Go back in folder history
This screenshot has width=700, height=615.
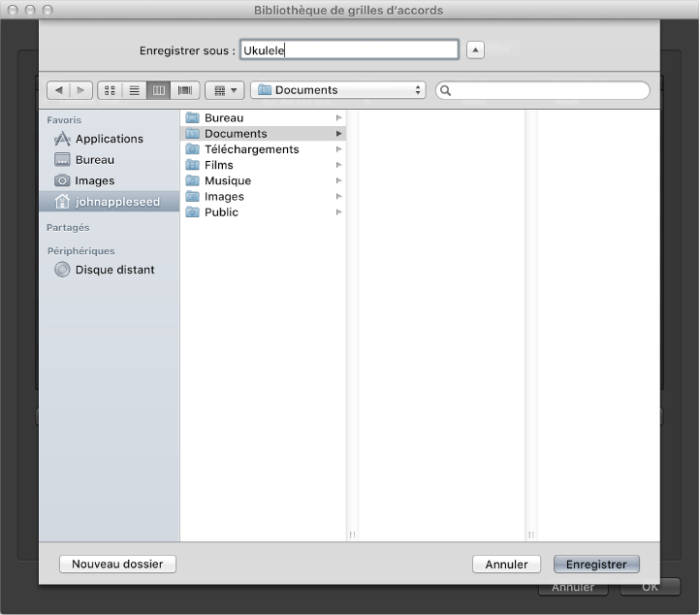[58, 90]
